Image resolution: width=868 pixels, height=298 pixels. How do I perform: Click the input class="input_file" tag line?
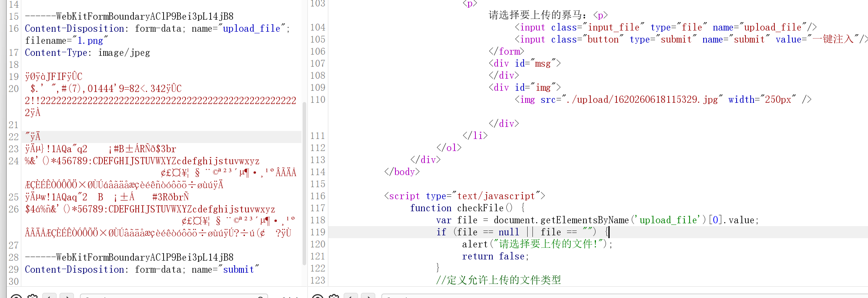tap(666, 27)
